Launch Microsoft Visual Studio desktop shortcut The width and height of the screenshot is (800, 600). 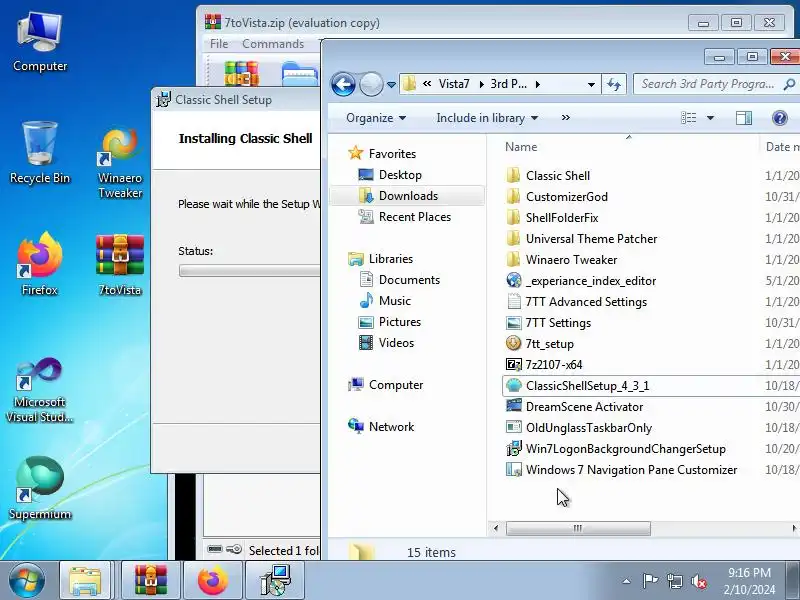click(40, 390)
